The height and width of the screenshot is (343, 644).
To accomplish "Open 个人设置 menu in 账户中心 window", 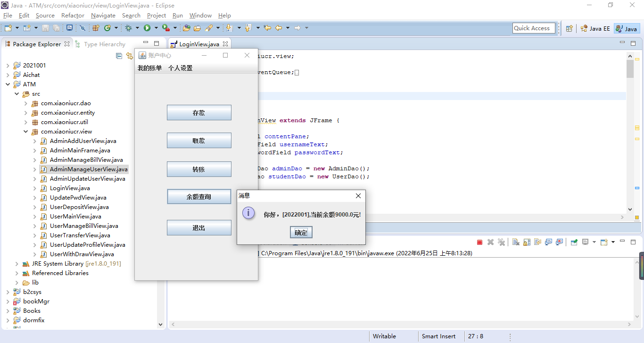I will [x=181, y=68].
